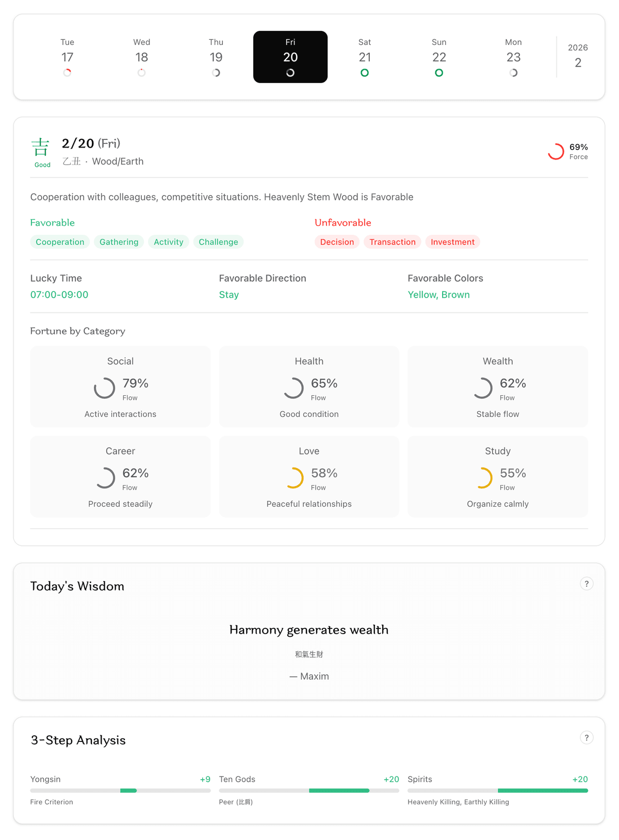The width and height of the screenshot is (619, 840).
Task: Click the Love 58% flow ring
Action: pos(294,478)
